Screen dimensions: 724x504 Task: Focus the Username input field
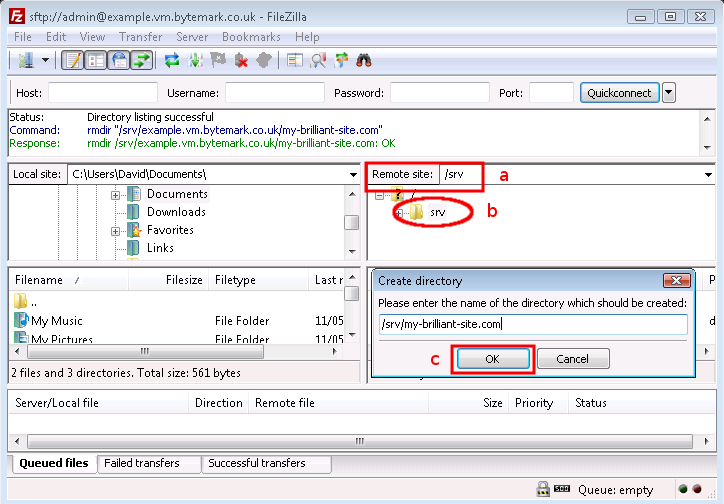pyautogui.click(x=275, y=93)
